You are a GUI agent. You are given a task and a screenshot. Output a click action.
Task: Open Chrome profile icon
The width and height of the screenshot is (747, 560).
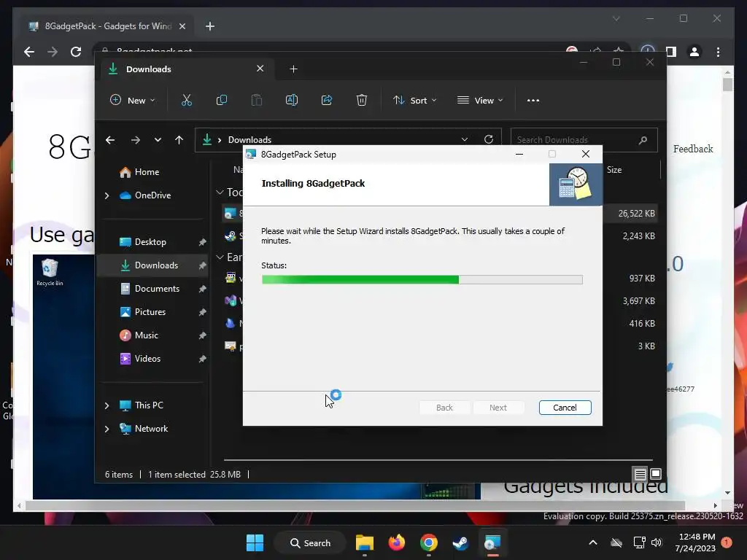pos(694,52)
